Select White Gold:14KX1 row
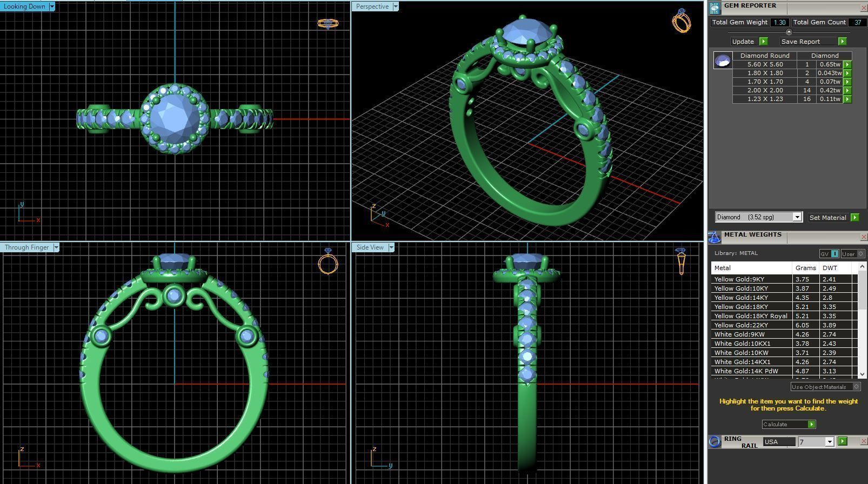The width and height of the screenshot is (868, 484). 784,362
